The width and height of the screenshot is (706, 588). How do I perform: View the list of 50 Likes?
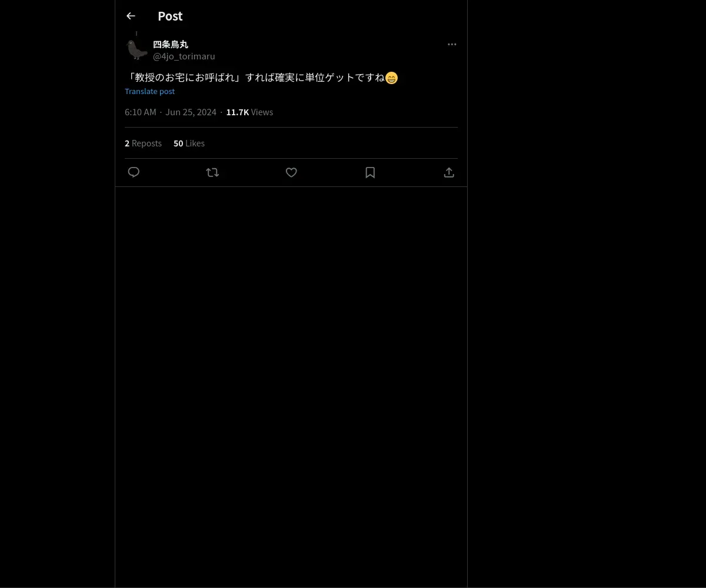coord(189,143)
